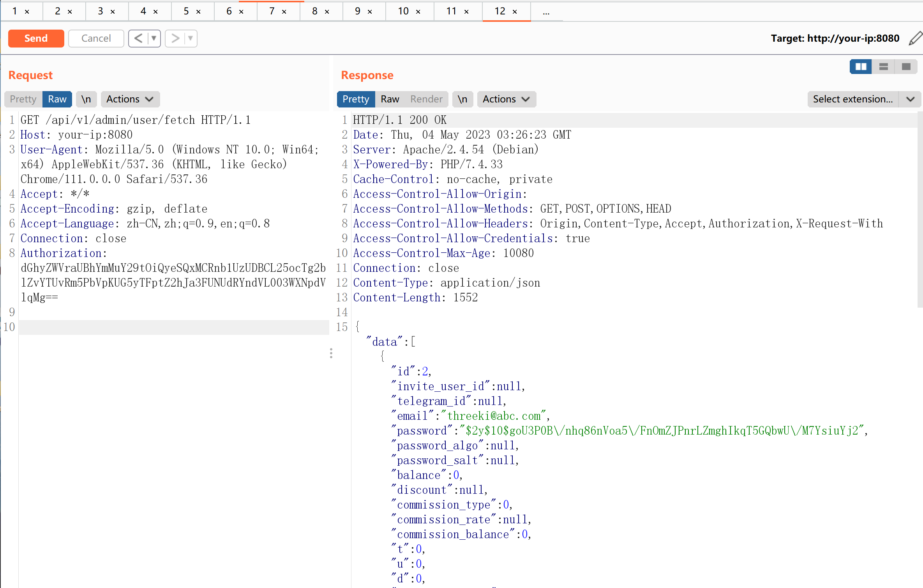923x588 pixels.
Task: Go forward to next request in history
Action: click(175, 38)
